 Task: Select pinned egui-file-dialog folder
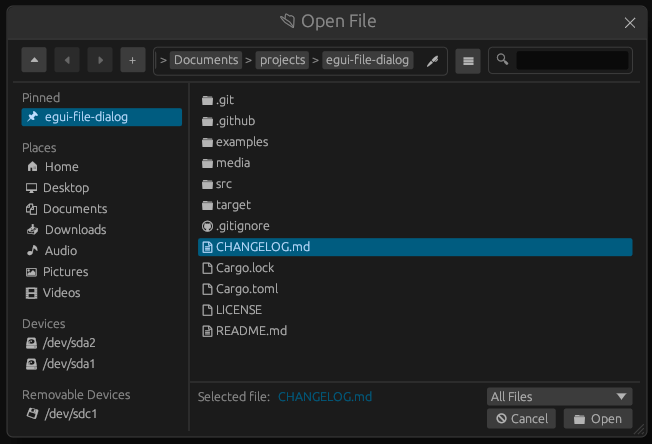(101, 117)
